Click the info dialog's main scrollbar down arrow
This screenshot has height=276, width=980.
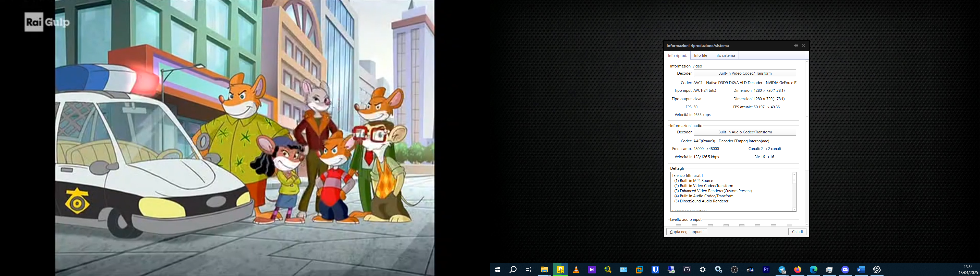807,225
